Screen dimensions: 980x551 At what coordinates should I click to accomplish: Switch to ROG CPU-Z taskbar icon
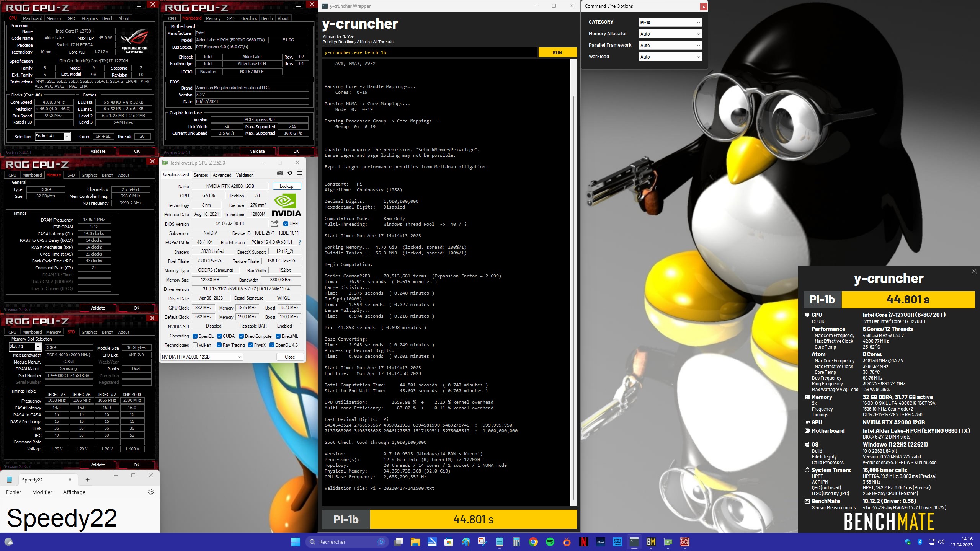pos(685,542)
